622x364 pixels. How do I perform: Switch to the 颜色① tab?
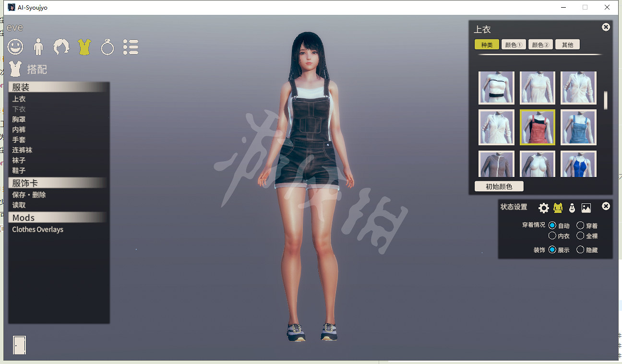513,44
